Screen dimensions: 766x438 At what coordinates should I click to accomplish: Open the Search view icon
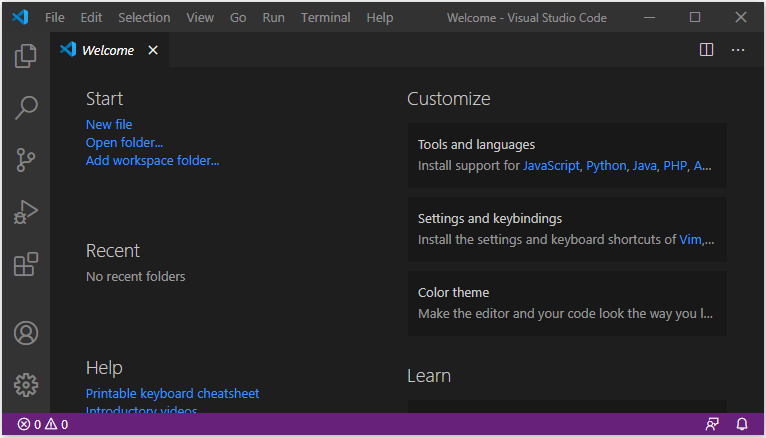(25, 107)
